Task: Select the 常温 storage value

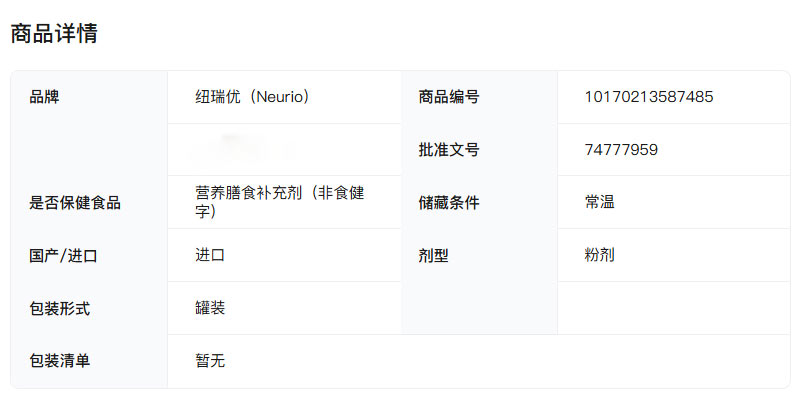Action: (600, 202)
